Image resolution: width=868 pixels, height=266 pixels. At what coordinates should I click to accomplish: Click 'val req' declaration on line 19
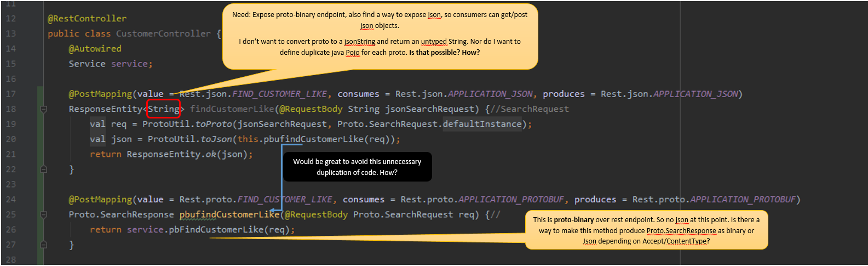tap(108, 124)
